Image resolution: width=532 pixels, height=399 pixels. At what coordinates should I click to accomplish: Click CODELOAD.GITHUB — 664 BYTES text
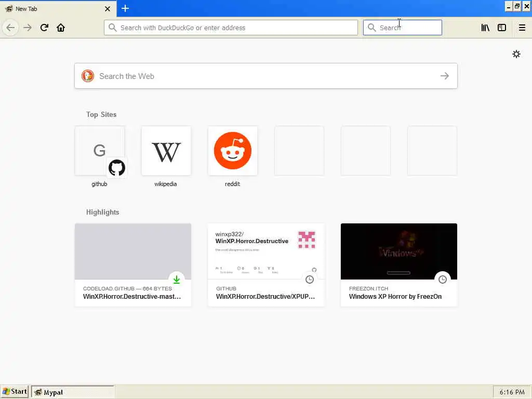point(128,288)
